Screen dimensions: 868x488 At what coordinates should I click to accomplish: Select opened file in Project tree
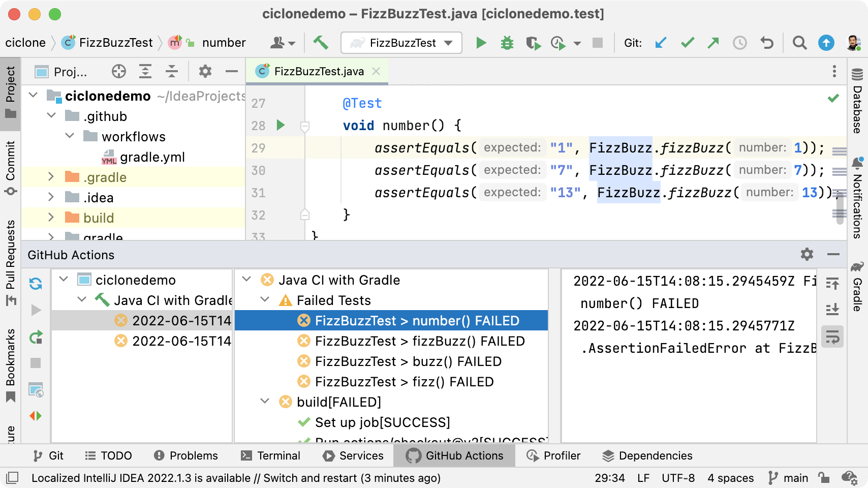[119, 71]
